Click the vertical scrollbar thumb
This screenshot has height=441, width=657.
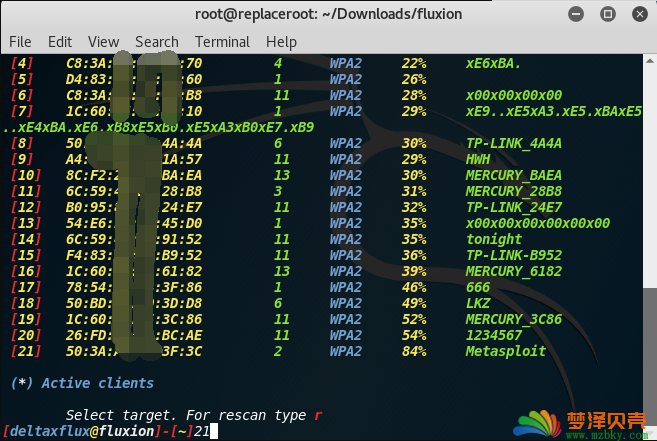pyautogui.click(x=650, y=357)
